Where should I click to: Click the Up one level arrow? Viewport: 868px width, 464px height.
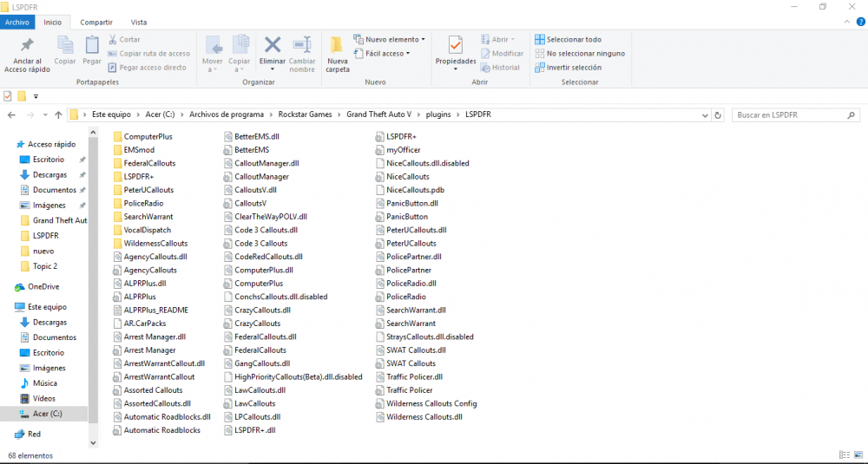coord(58,115)
